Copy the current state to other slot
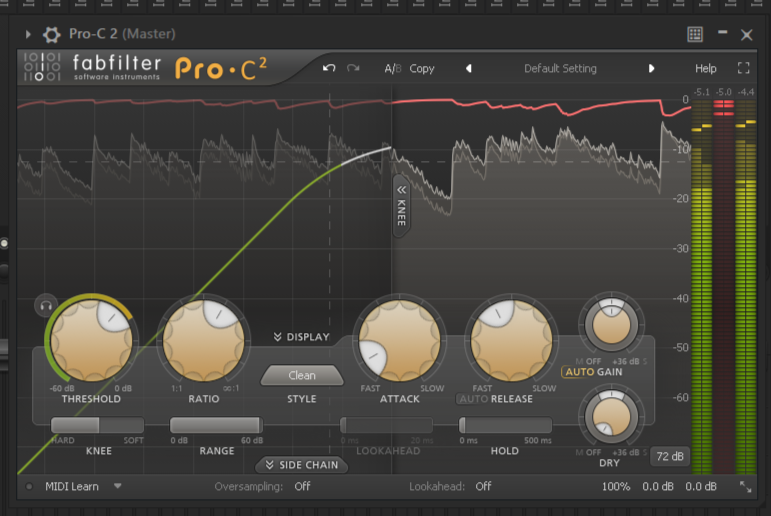 (422, 69)
